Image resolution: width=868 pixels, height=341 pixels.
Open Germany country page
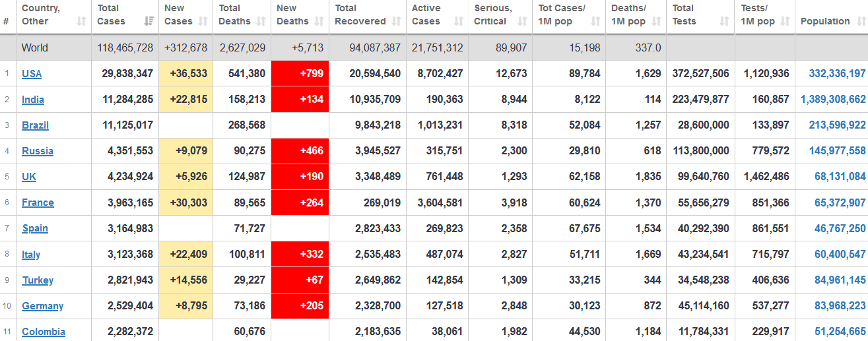pos(42,306)
